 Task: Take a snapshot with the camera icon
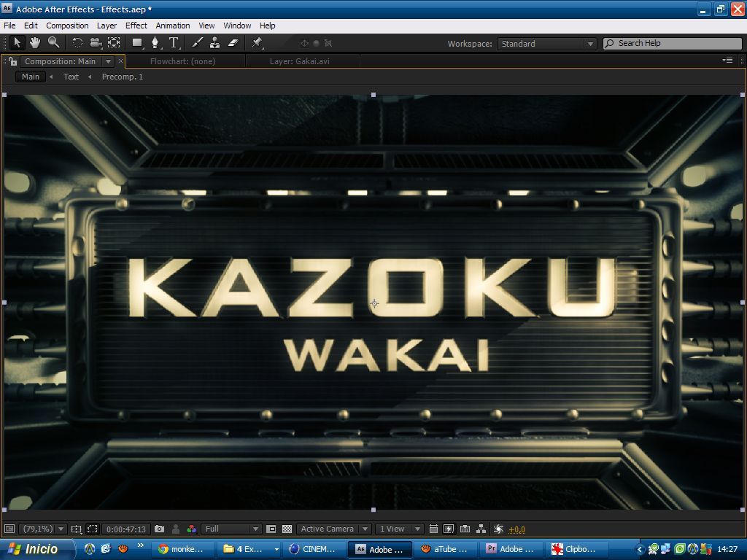[160, 529]
